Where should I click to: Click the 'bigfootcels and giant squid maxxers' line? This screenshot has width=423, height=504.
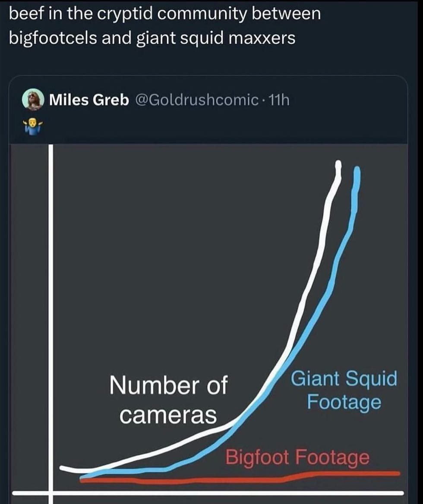152,38
